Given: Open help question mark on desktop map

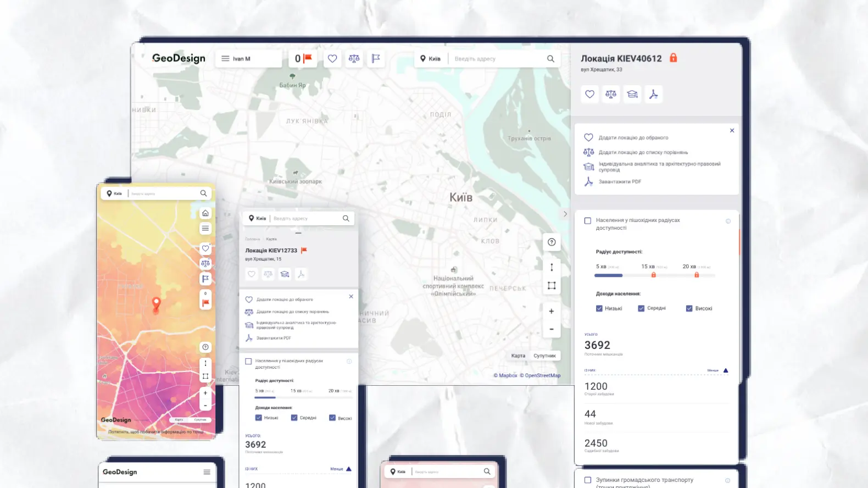Looking at the screenshot, I should 552,242.
